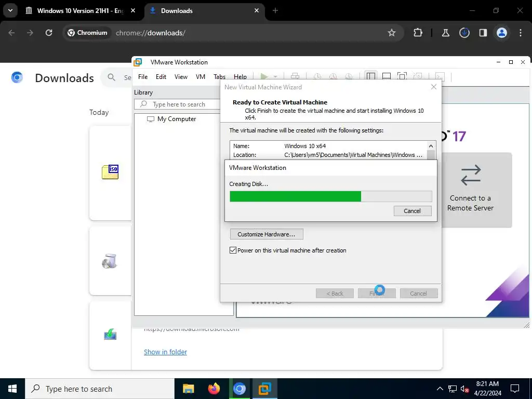Open the VMware View menu
This screenshot has height=399, width=532.
point(181,77)
